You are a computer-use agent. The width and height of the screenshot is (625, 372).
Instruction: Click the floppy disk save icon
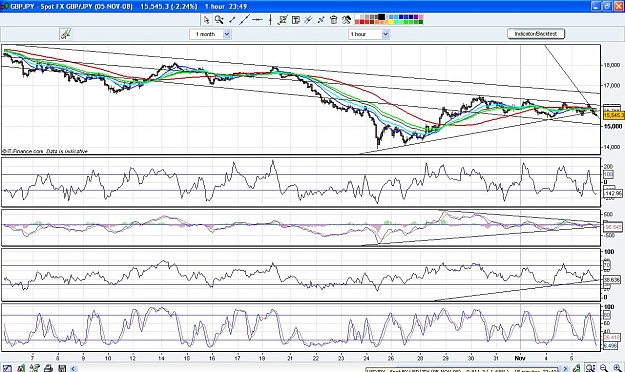pyautogui.click(x=62, y=368)
